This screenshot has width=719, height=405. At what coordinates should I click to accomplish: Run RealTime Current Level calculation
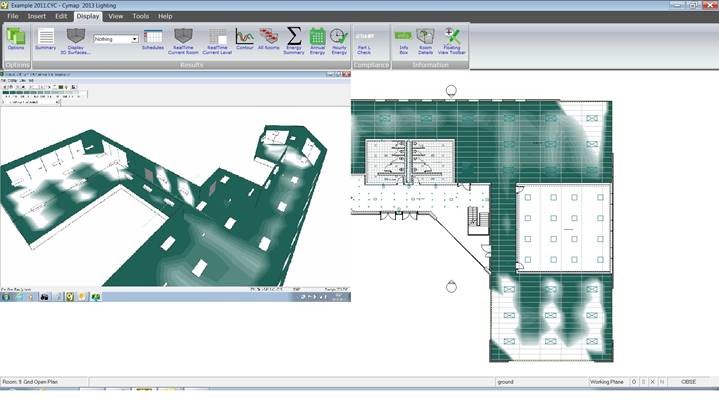217,41
